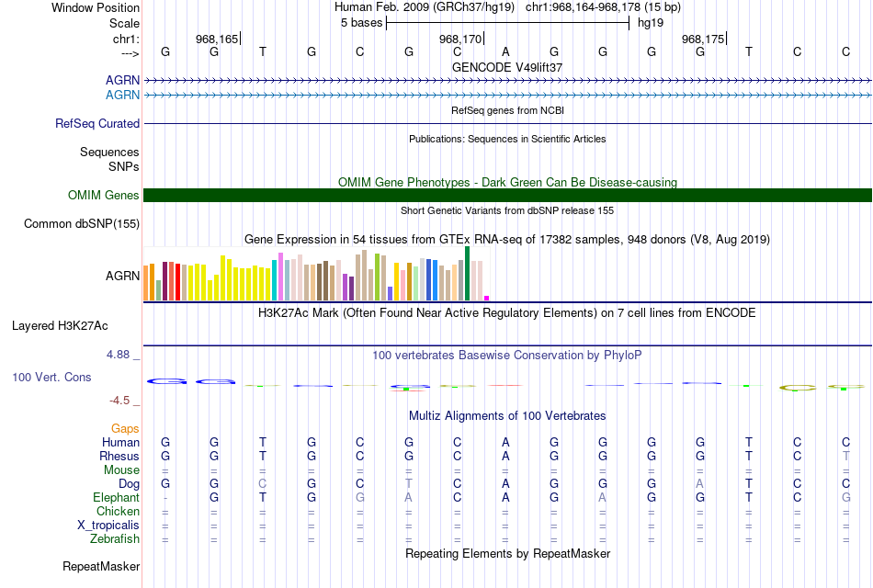Image resolution: width=873 pixels, height=588 pixels.
Task: Click the Scale label on the left
Action: pos(124,23)
